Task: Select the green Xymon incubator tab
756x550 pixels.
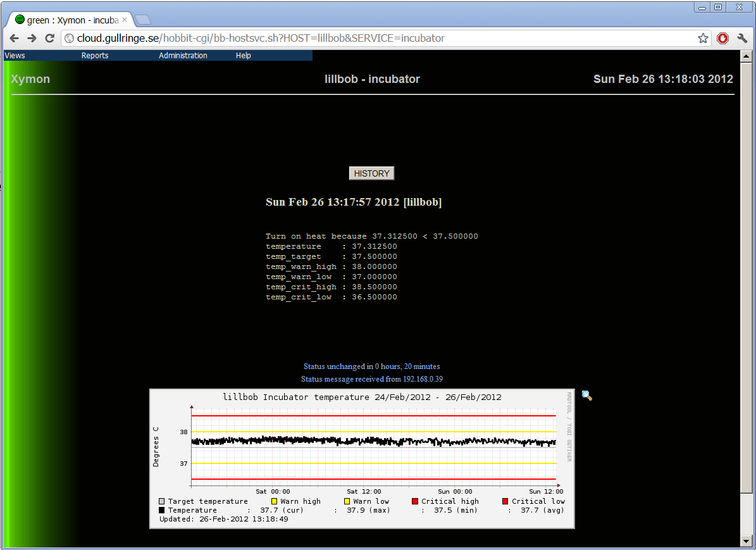Action: pos(70,20)
